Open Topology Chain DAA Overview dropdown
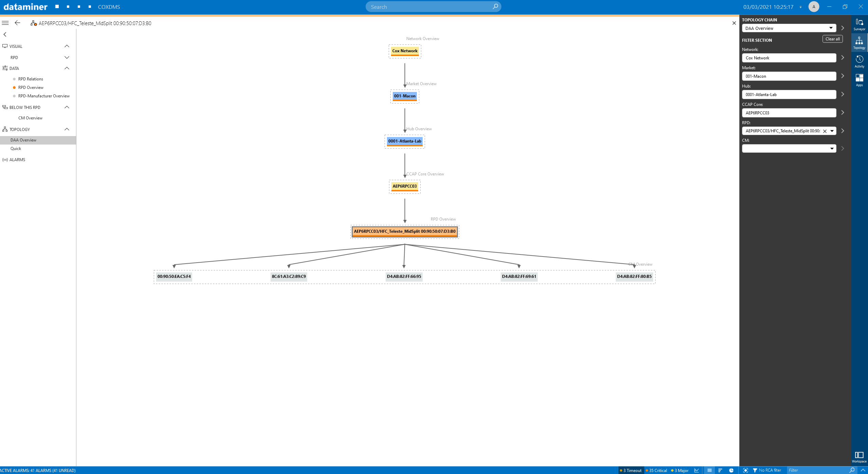The height and width of the screenshot is (474, 868). [x=789, y=28]
